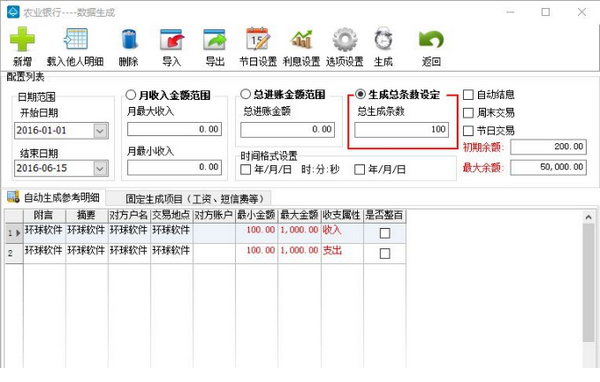Select 总进账金额范围 radio button
This screenshot has width=600, height=382.
pos(245,94)
